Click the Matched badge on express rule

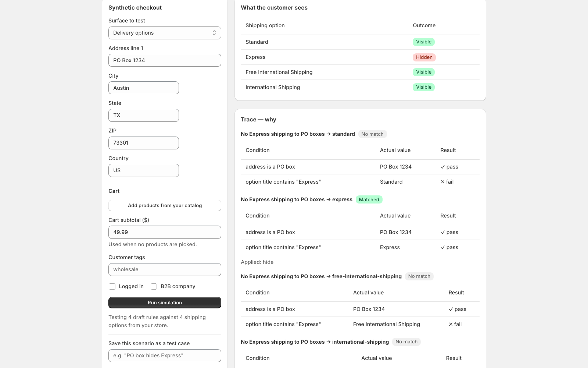[x=369, y=199]
